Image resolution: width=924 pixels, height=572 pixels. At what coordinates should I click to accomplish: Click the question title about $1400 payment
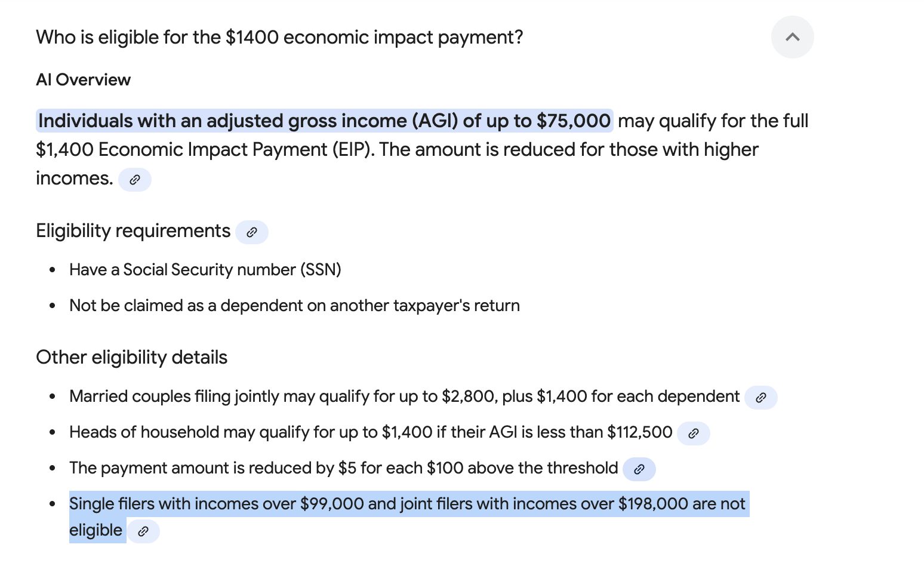pos(279,37)
